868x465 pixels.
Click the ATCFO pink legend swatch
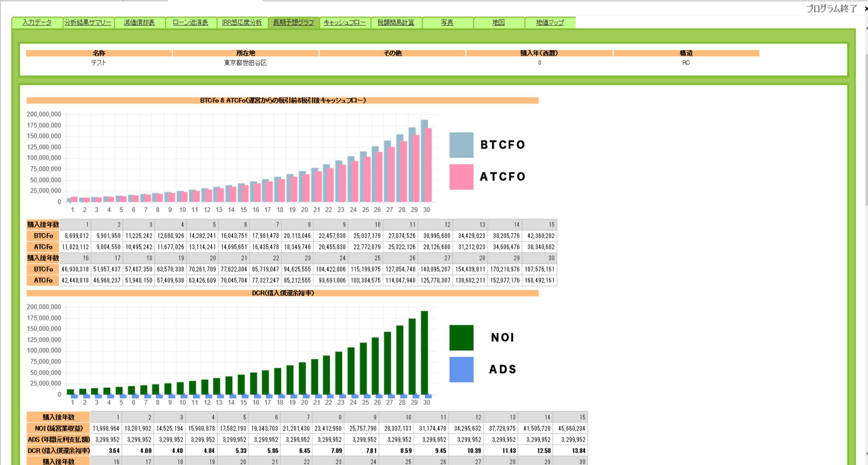461,177
